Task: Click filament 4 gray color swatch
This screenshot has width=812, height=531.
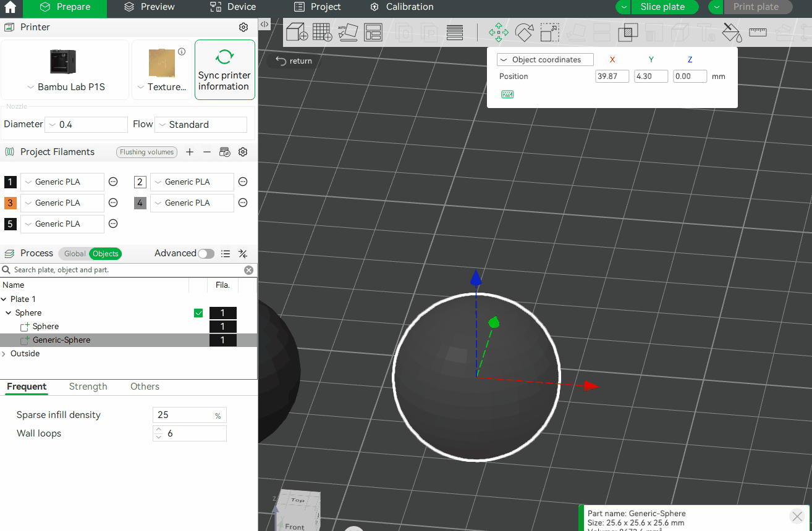Action: click(x=140, y=203)
